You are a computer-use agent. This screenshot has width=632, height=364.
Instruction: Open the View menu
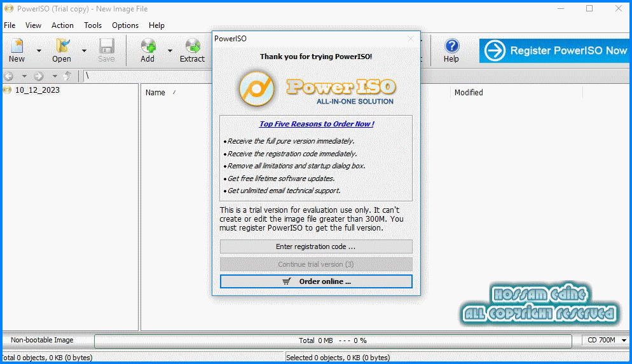(34, 25)
